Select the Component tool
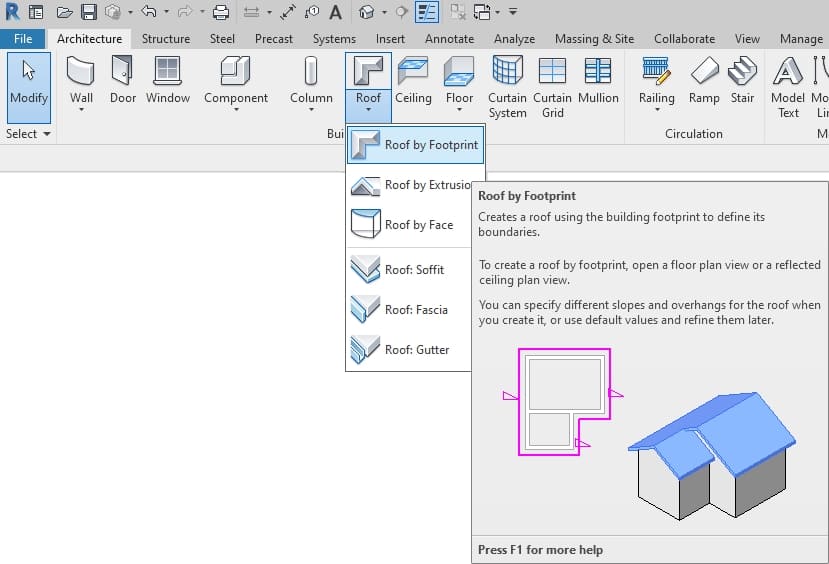Viewport: 829px width, 564px height. 236,85
